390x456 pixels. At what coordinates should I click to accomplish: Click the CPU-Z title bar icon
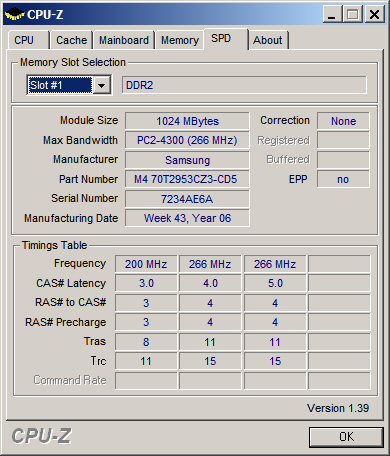(x=15, y=14)
